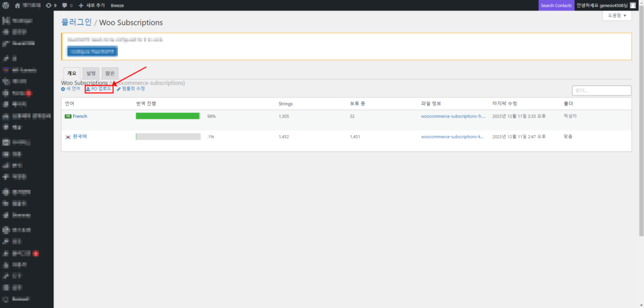The height and width of the screenshot is (308, 644).
Task: Focus the 필터 filter input field
Action: pyautogui.click(x=602, y=91)
